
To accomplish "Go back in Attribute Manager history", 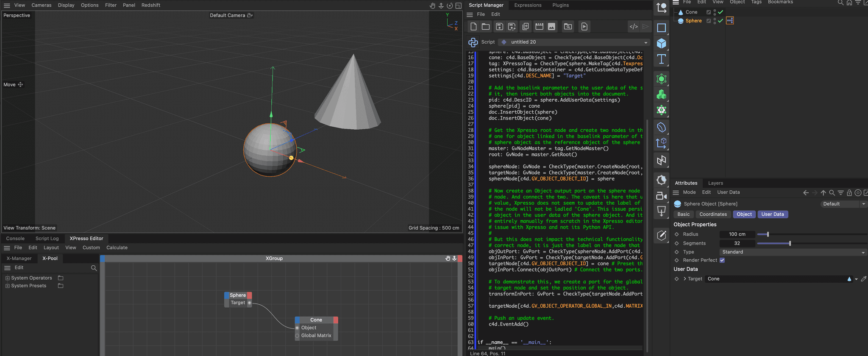I will click(x=806, y=192).
